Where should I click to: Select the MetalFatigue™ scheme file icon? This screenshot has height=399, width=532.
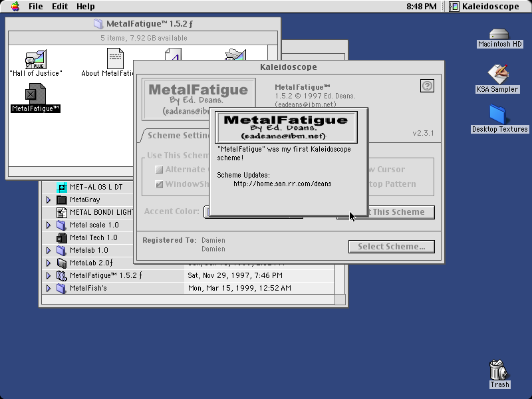pos(35,94)
